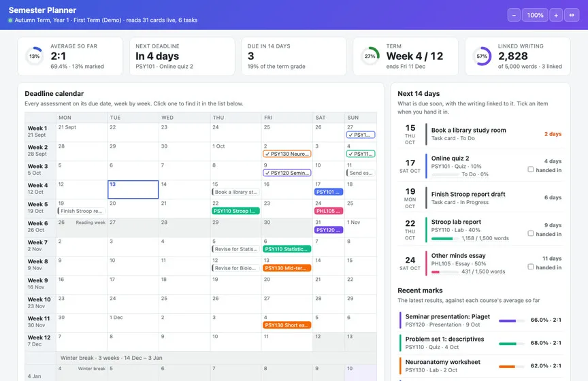The width and height of the screenshot is (588, 381).
Task: Click the Other minds essay word progress bar
Action: point(445,272)
